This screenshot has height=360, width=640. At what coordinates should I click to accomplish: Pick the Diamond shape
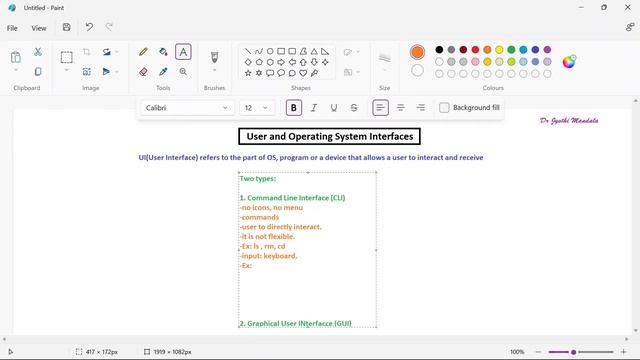point(248,62)
